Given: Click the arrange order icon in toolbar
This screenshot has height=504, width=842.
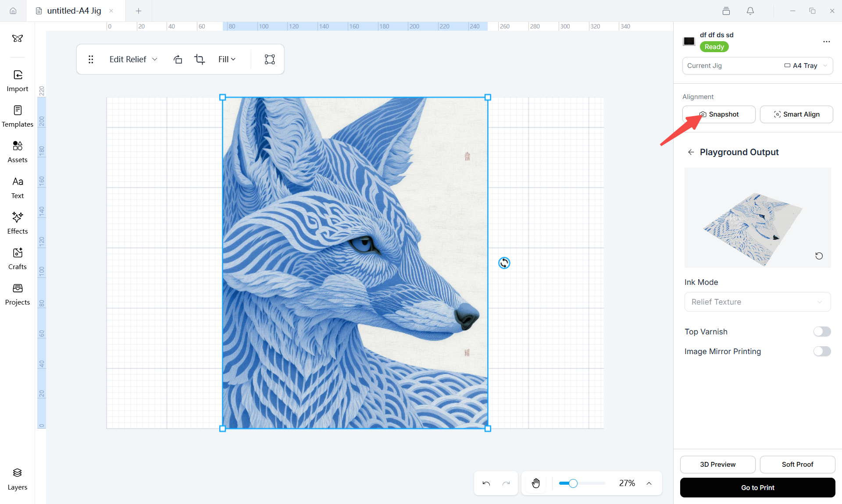Looking at the screenshot, I should [178, 59].
